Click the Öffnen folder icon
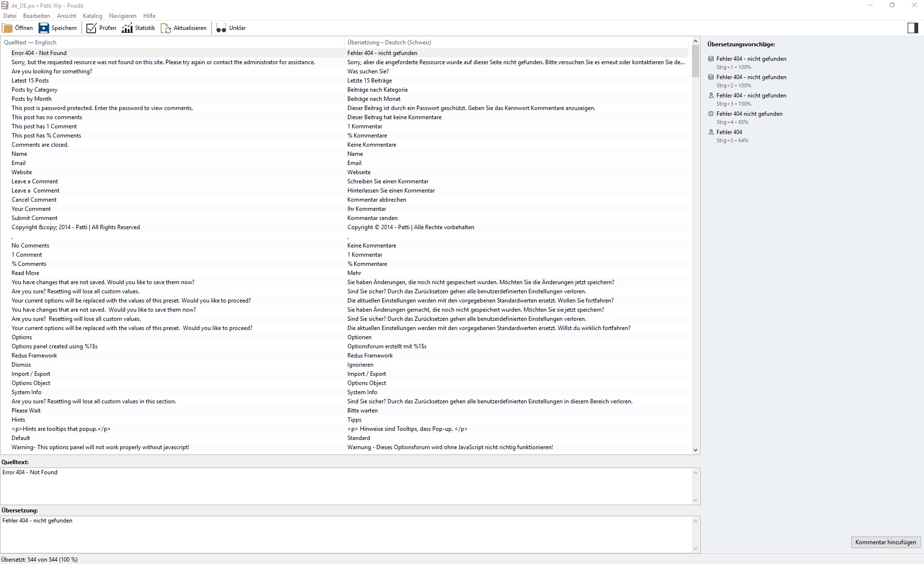The width and height of the screenshot is (924, 564). pos(8,28)
